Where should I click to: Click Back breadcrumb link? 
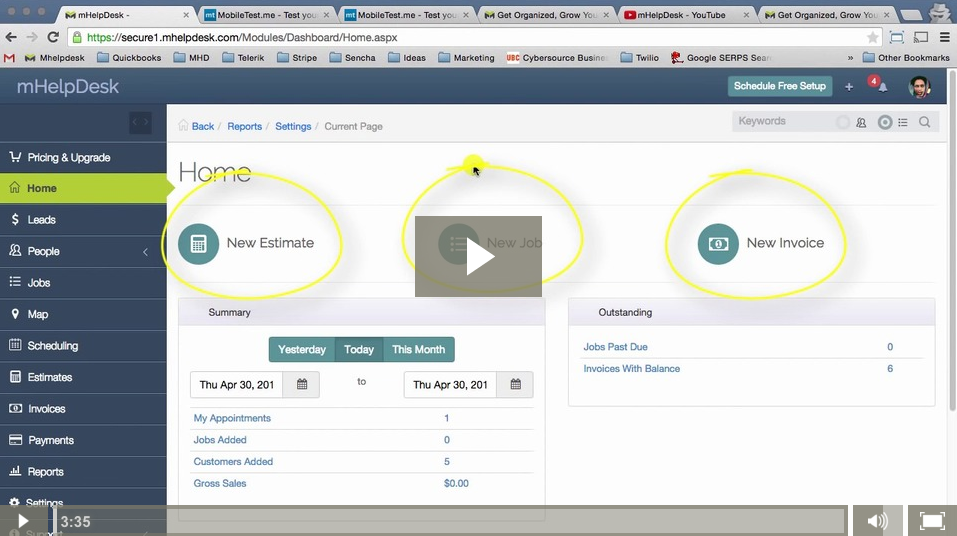click(203, 126)
